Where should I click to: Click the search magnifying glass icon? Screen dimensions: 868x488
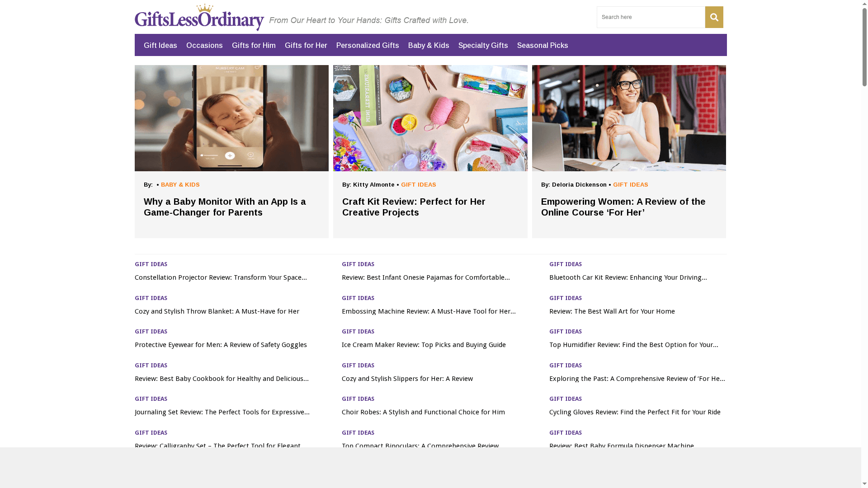[x=714, y=17]
